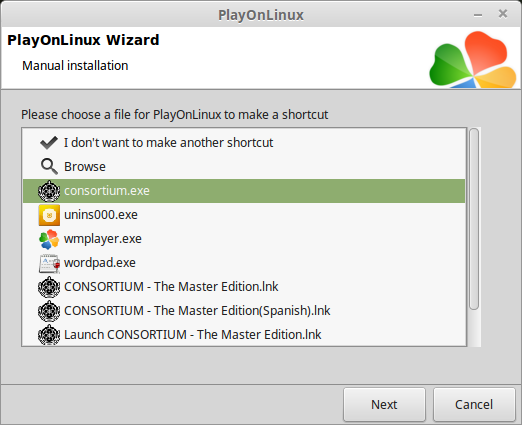The width and height of the screenshot is (522, 425).
Task: Minimize the PlayOnLinux window
Action: point(478,15)
